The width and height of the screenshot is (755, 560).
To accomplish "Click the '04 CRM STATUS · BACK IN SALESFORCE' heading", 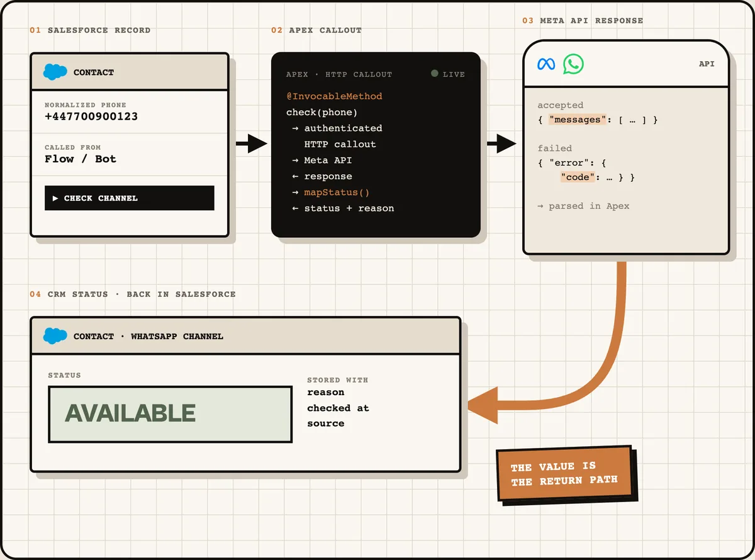I will (x=133, y=294).
